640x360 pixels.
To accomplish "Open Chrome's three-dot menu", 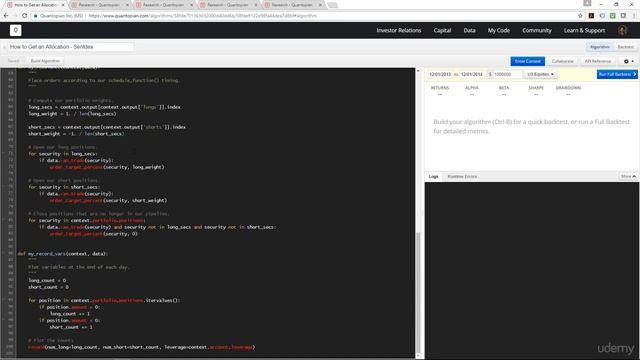I will [x=634, y=16].
